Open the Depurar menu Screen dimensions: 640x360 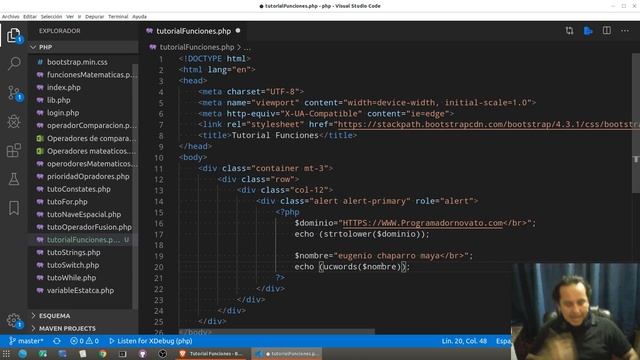[95, 17]
